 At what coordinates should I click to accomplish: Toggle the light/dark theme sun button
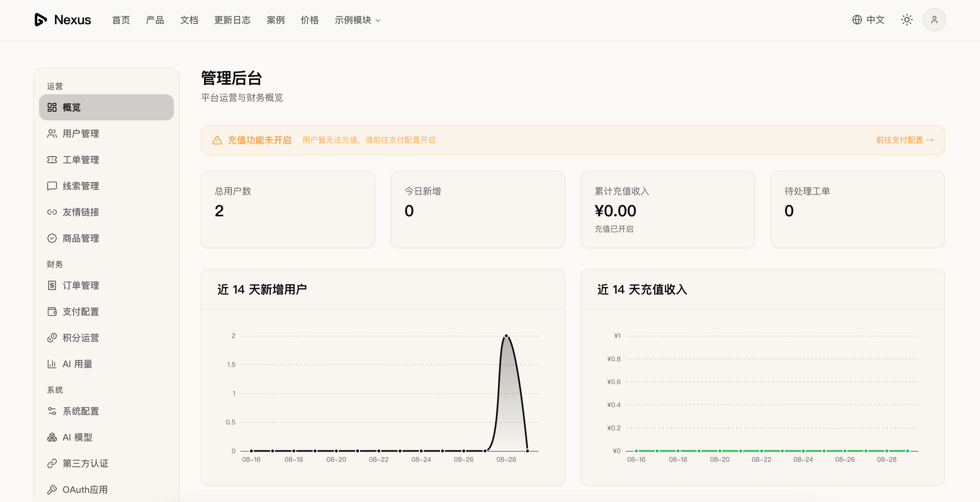907,20
